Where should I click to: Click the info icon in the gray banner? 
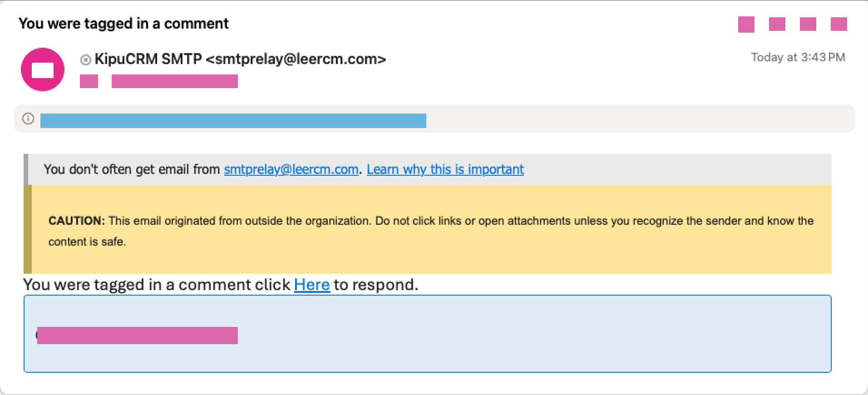pyautogui.click(x=28, y=118)
